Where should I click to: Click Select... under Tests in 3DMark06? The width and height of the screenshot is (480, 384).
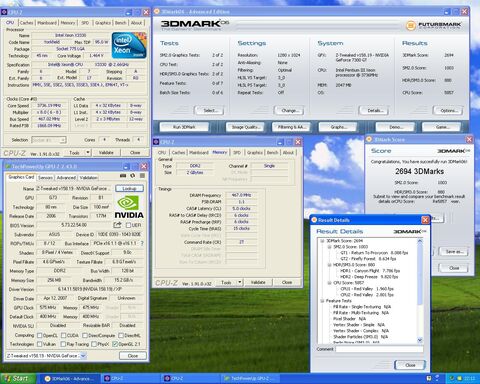click(210, 110)
